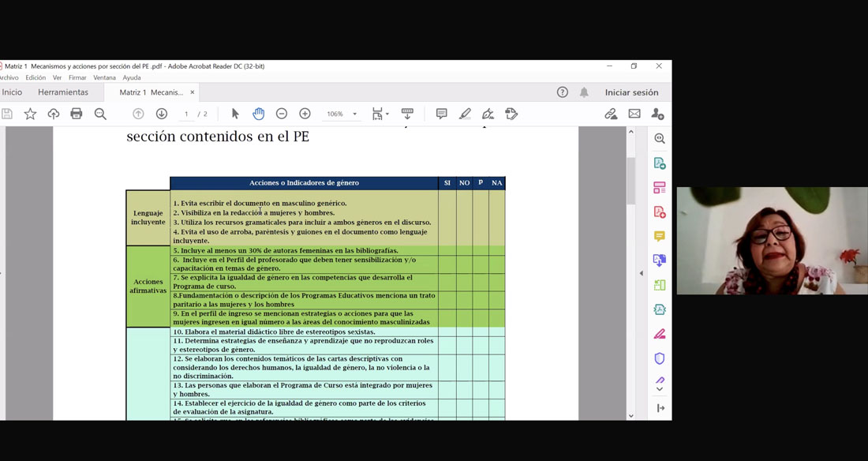Click the current page number field

pos(186,114)
